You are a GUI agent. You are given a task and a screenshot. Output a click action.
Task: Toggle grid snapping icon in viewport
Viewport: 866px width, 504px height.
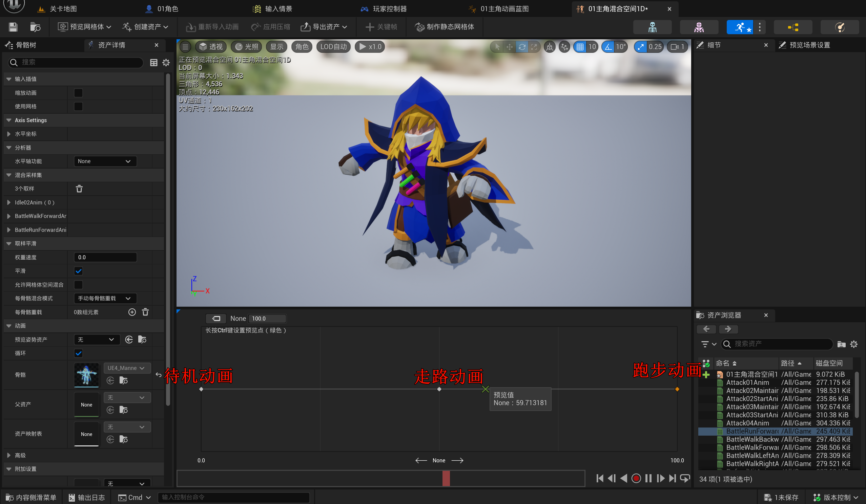580,47
